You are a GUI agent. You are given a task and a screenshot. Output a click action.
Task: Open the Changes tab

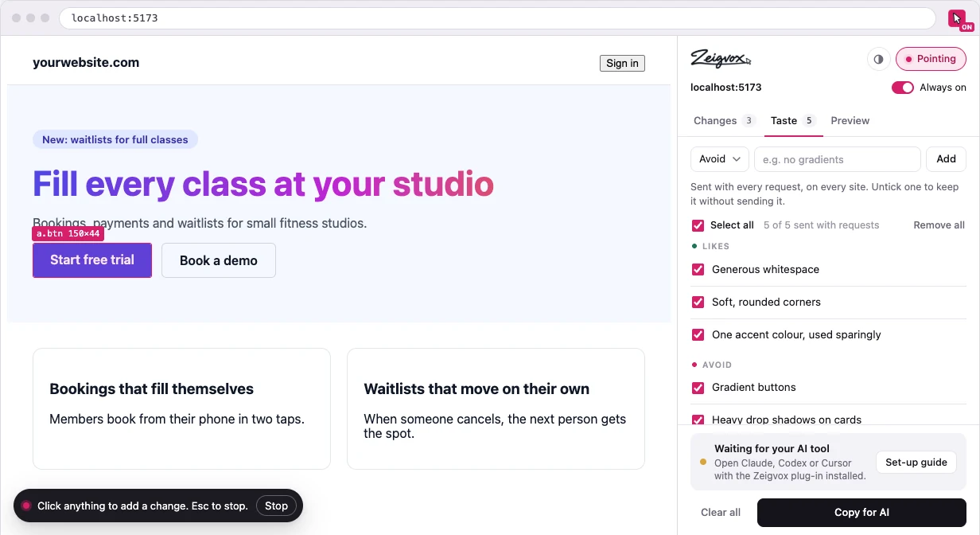724,121
